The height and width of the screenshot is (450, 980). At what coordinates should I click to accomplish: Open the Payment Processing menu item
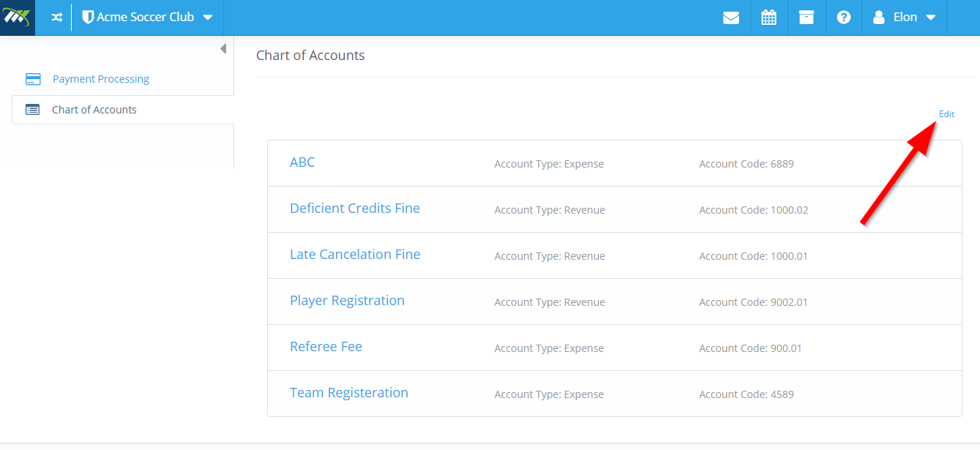pos(101,79)
